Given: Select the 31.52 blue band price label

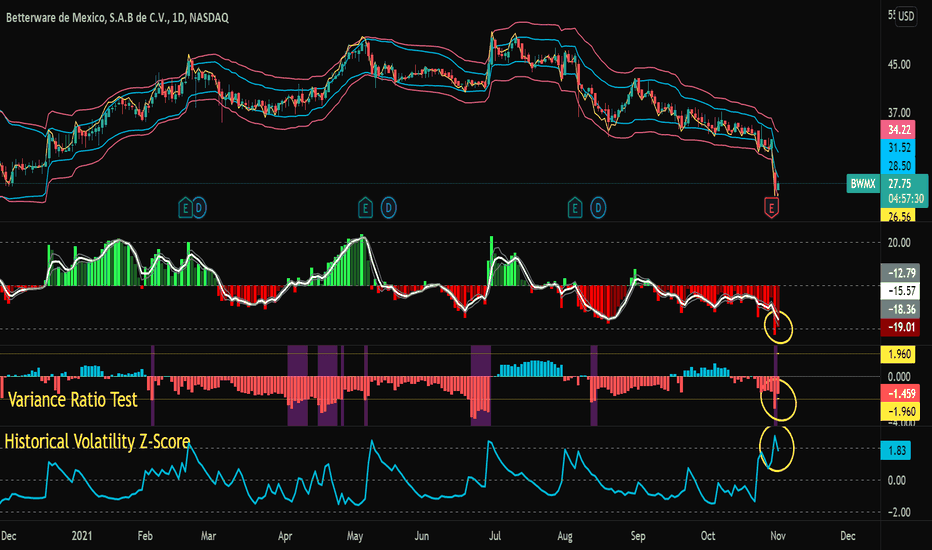Looking at the screenshot, I should (x=898, y=147).
